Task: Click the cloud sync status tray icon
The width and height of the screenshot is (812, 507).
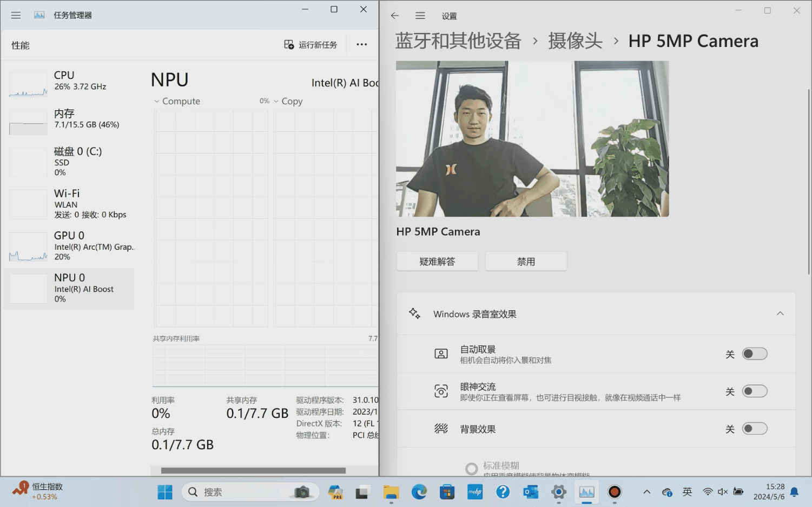Action: coord(668,492)
